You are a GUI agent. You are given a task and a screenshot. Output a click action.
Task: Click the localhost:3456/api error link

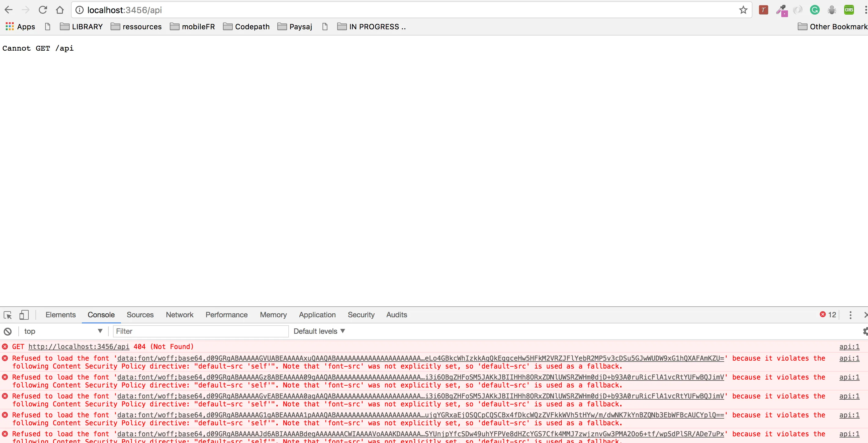(x=78, y=346)
